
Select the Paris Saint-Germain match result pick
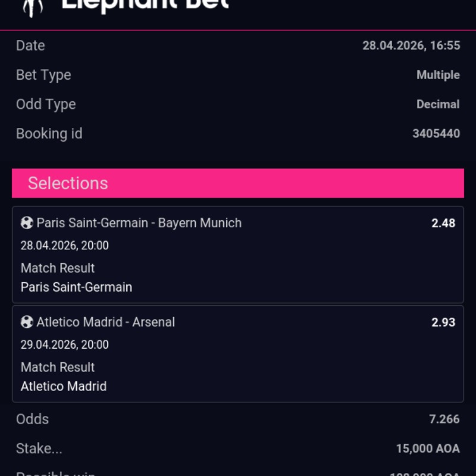[x=76, y=287]
